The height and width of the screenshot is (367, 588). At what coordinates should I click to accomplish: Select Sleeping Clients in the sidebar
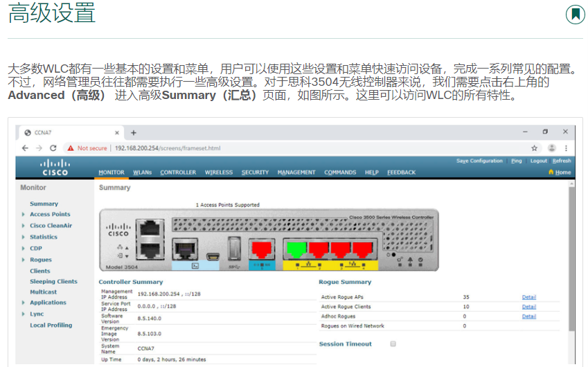(x=53, y=282)
